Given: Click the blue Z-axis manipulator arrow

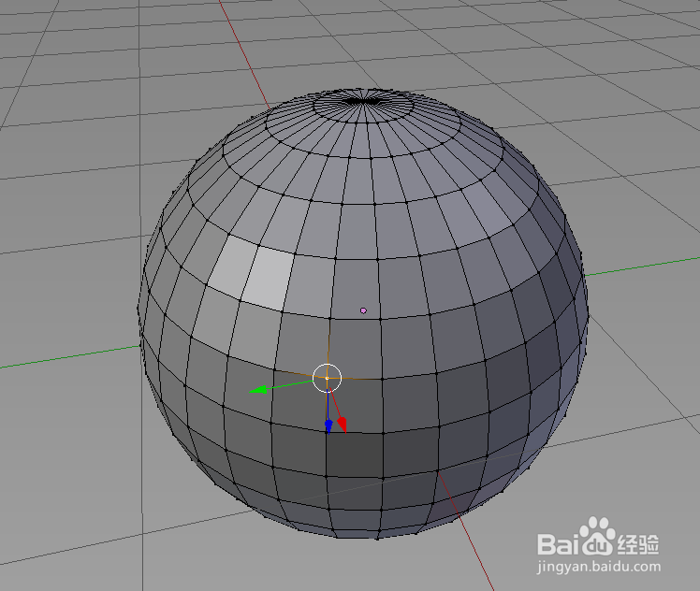Looking at the screenshot, I should 328,426.
